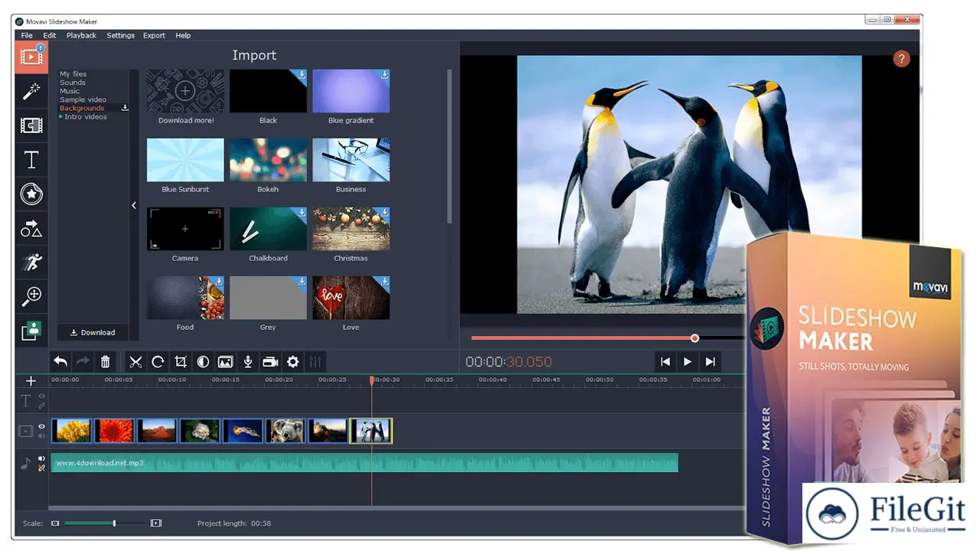Open the Transitions filmstrip tab
Image resolution: width=980 pixels, height=551 pixels.
(31, 126)
